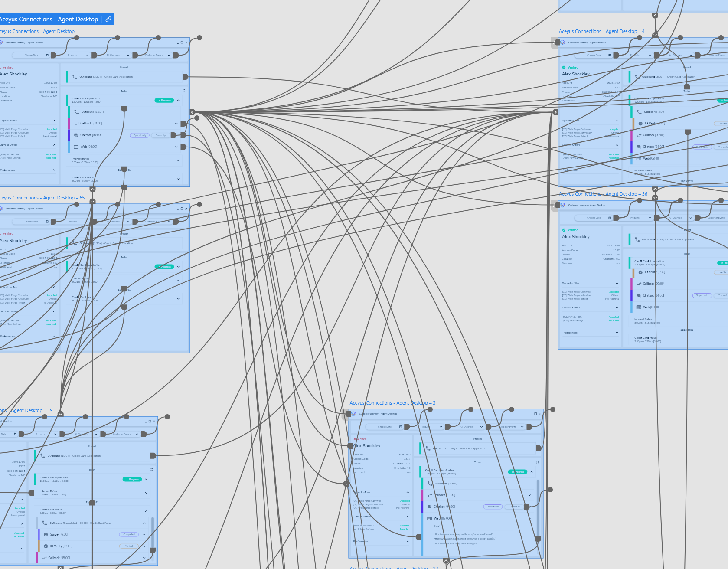Click the stacked-layers logo in Agent Desktop – 4 frame
The image size is (728, 569).
tap(563, 43)
